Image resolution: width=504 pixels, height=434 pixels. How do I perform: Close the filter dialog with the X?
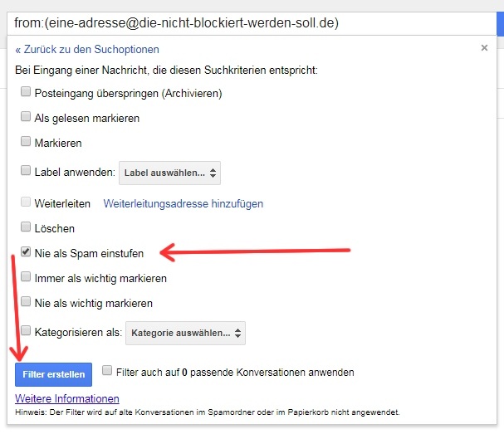point(484,48)
